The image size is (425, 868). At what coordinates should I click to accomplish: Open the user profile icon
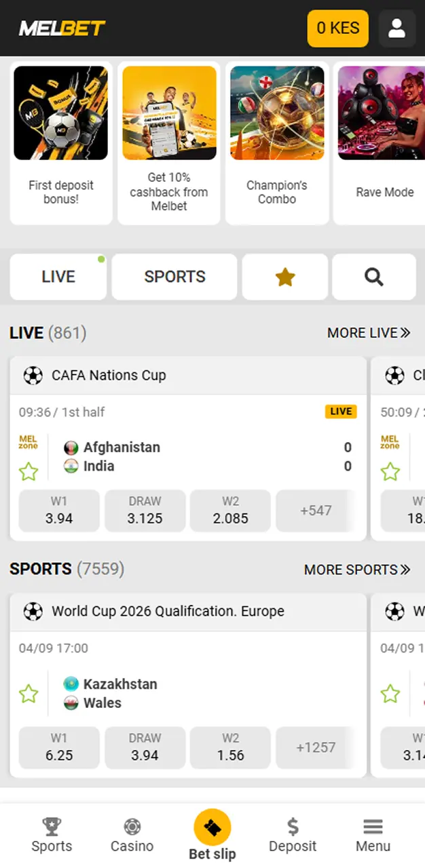(x=396, y=28)
